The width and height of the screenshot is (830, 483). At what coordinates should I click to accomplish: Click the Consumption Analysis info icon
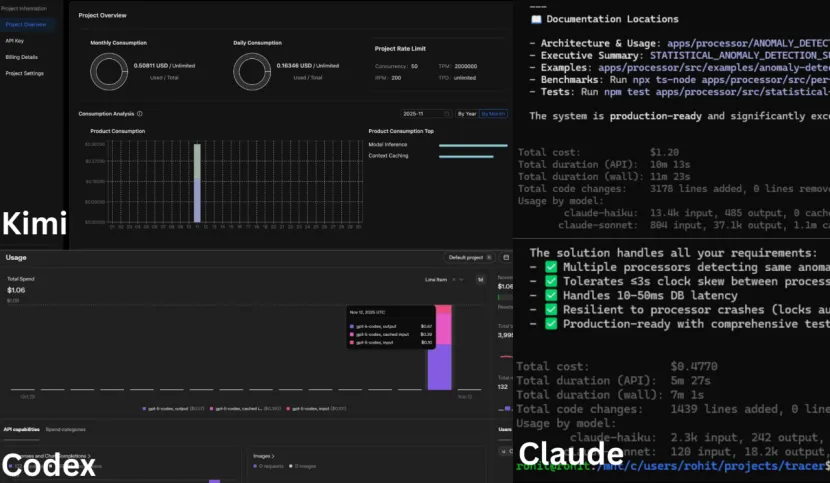click(x=139, y=114)
